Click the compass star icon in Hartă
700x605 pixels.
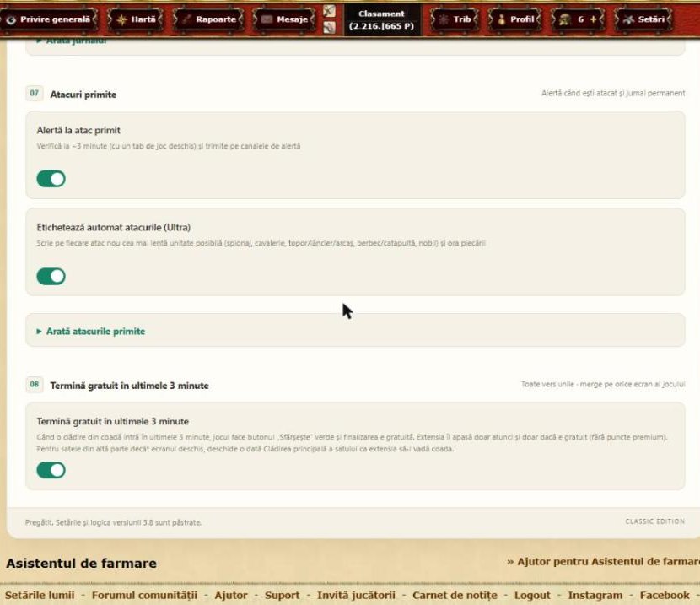coord(121,19)
